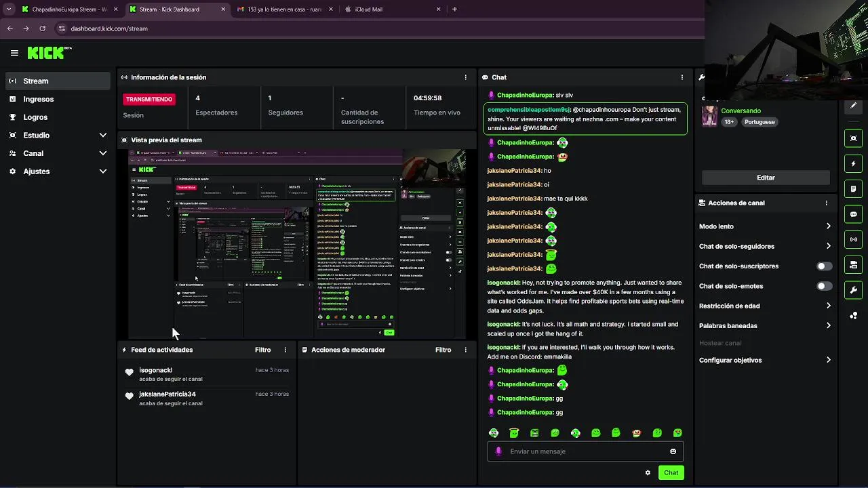Click the Portuguese language tag
The image size is (868, 488).
point(759,122)
